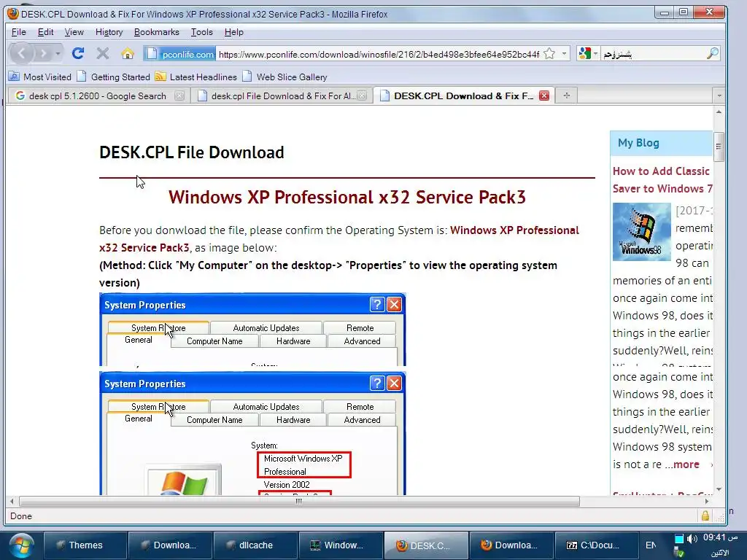Click How to Add Classic Saver blog link
Viewport: 747px width, 560px height.
[x=662, y=180]
